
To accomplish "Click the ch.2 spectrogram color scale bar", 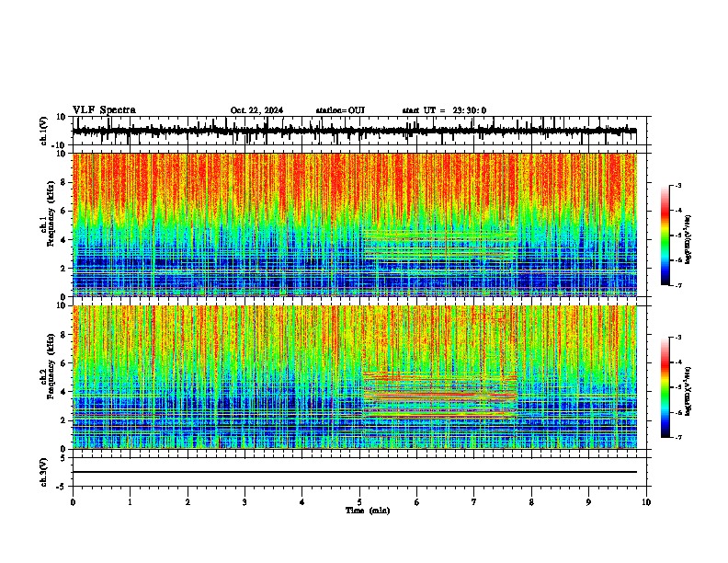I will [665, 387].
